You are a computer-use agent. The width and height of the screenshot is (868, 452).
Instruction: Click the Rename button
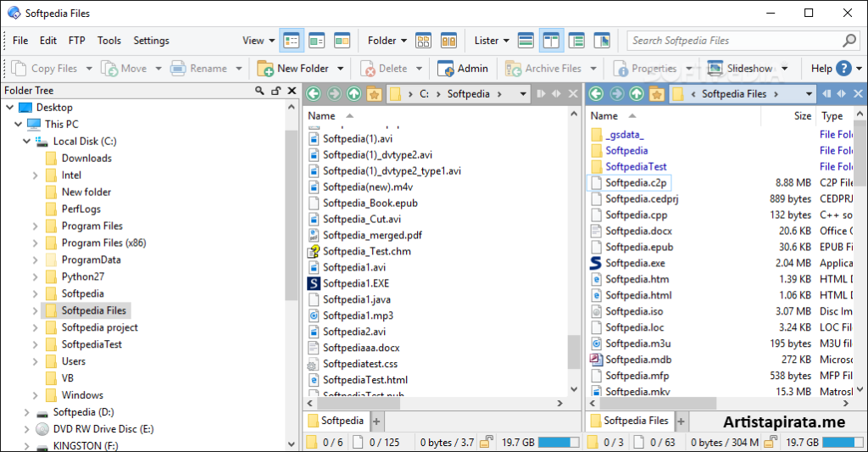tap(198, 68)
